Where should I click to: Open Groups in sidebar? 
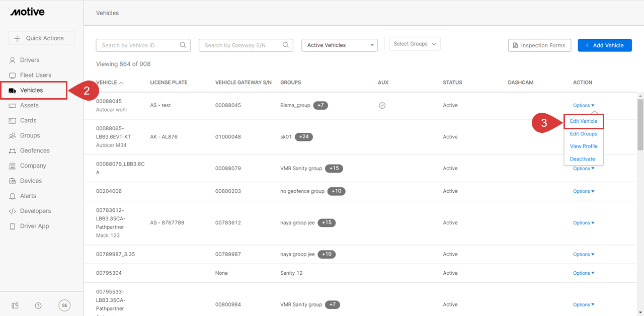[30, 135]
